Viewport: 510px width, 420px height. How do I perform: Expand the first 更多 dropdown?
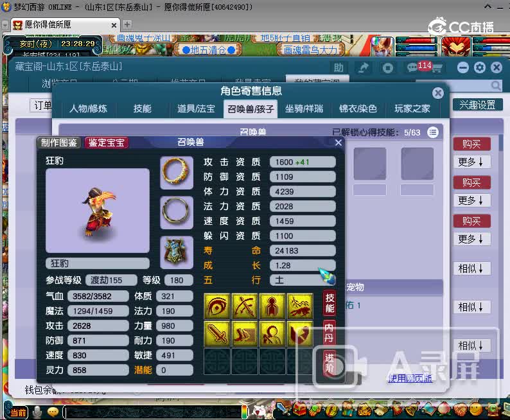click(x=471, y=162)
